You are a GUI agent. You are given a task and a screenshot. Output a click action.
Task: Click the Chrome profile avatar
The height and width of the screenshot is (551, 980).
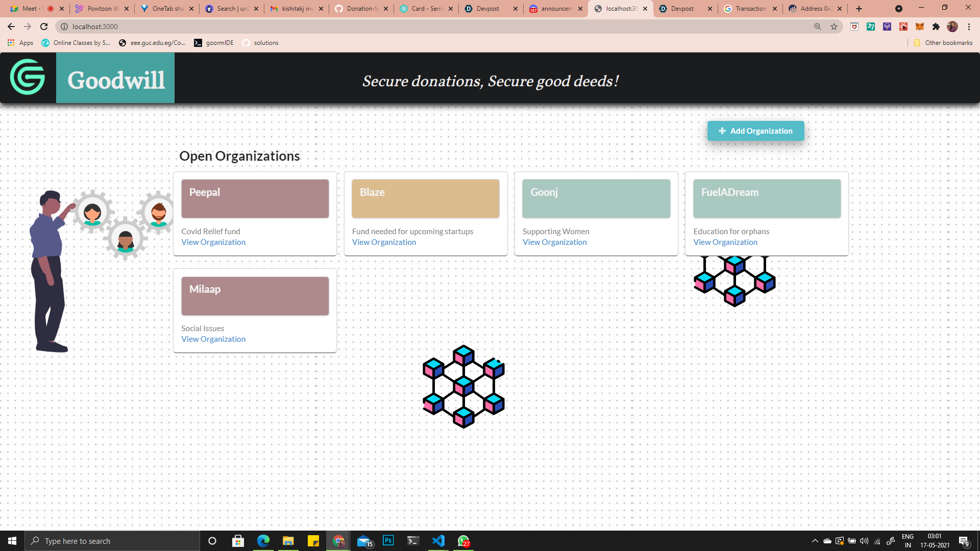(x=952, y=27)
